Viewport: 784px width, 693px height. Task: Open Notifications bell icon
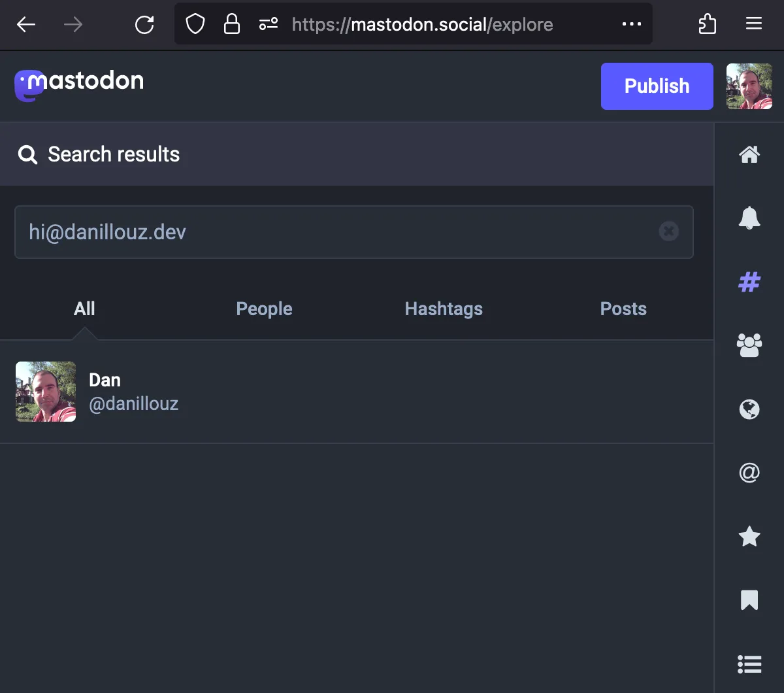tap(749, 218)
